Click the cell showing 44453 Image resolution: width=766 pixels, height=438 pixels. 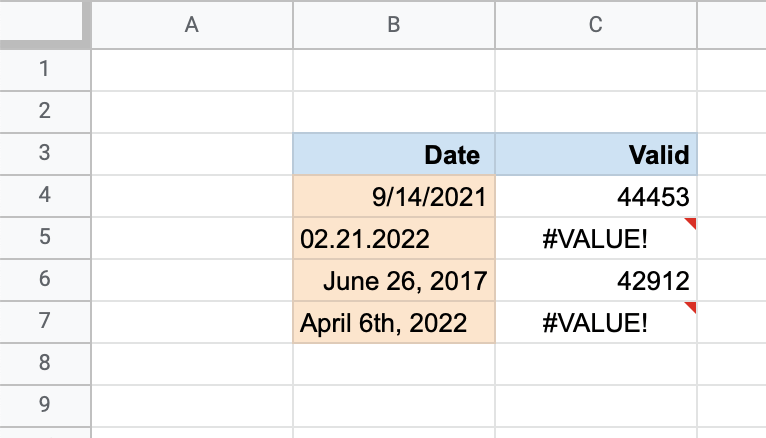pos(596,196)
